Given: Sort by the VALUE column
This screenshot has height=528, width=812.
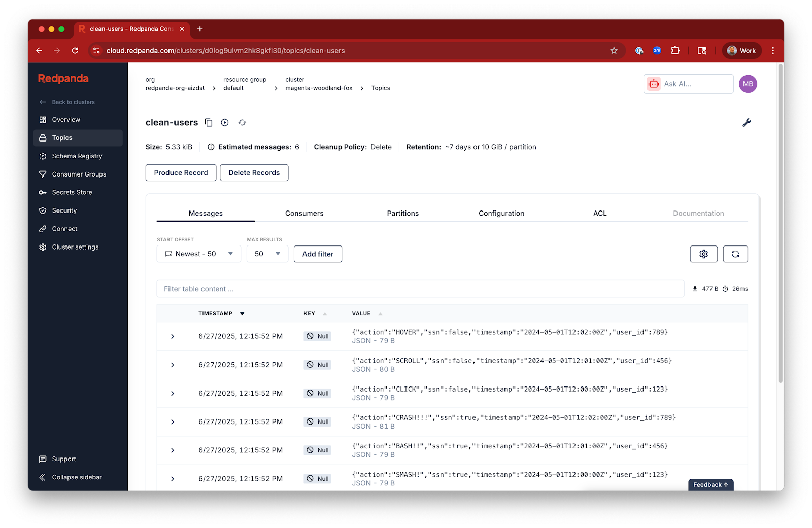Looking at the screenshot, I should point(367,313).
